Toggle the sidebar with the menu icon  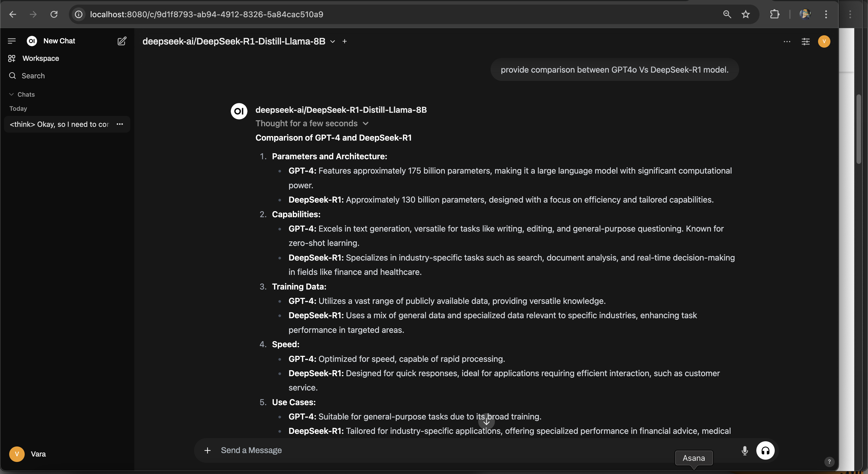point(11,41)
